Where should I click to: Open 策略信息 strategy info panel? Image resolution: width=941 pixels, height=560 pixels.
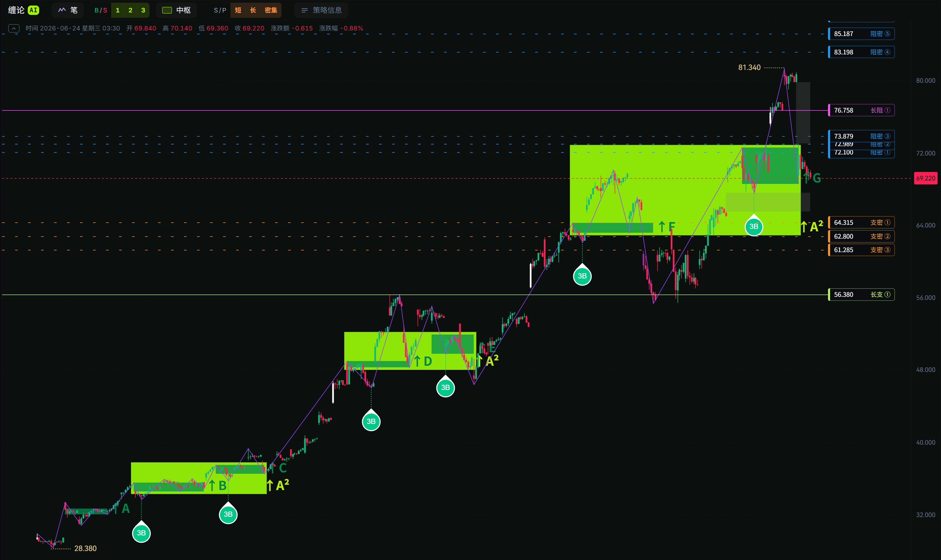[x=321, y=10]
